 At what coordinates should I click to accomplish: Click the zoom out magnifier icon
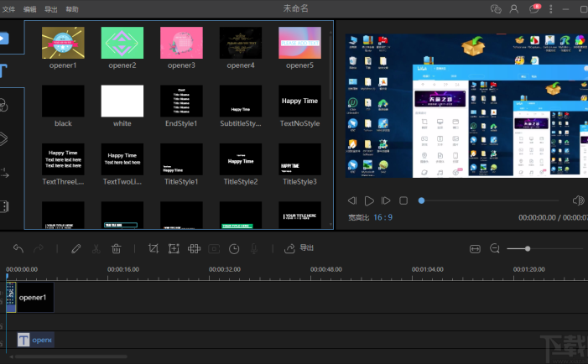[495, 248]
